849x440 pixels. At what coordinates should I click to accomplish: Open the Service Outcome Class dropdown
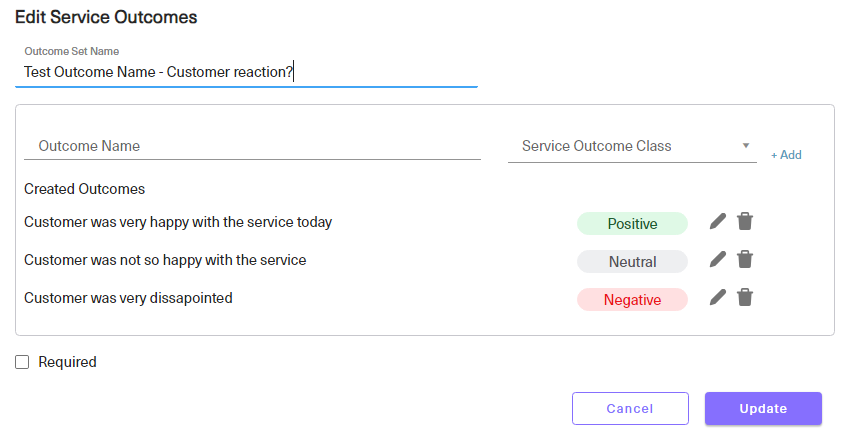click(x=632, y=146)
